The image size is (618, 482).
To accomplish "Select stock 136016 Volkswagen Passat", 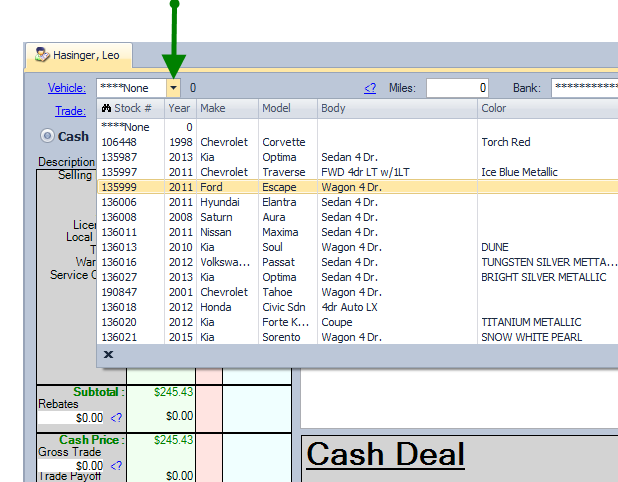I will click(x=357, y=262).
